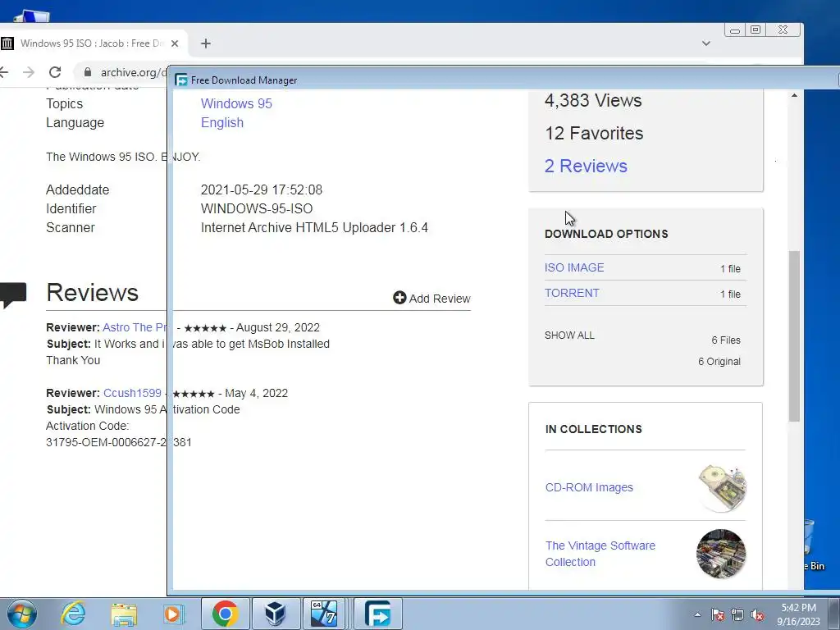Open VirtualBox cube icon on taskbar
The image size is (840, 630).
coord(276,614)
